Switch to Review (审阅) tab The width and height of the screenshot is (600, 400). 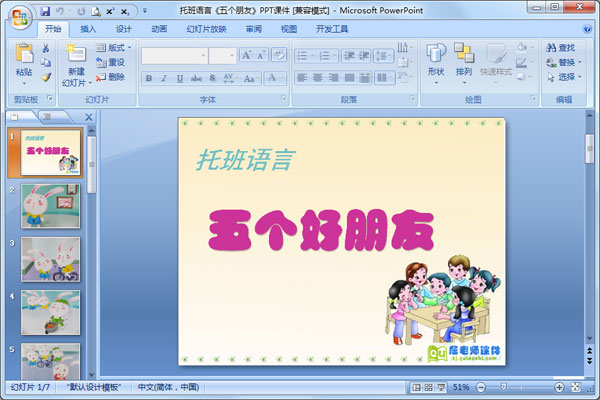(x=254, y=29)
